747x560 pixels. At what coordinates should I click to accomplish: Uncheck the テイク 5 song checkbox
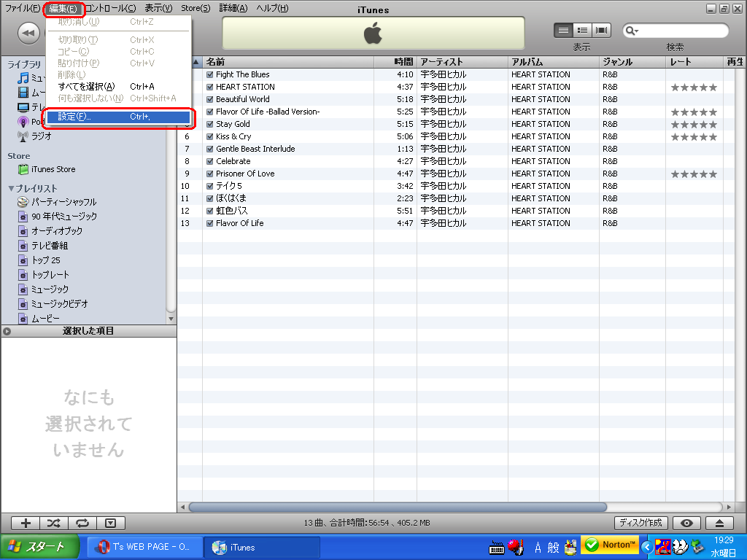209,186
